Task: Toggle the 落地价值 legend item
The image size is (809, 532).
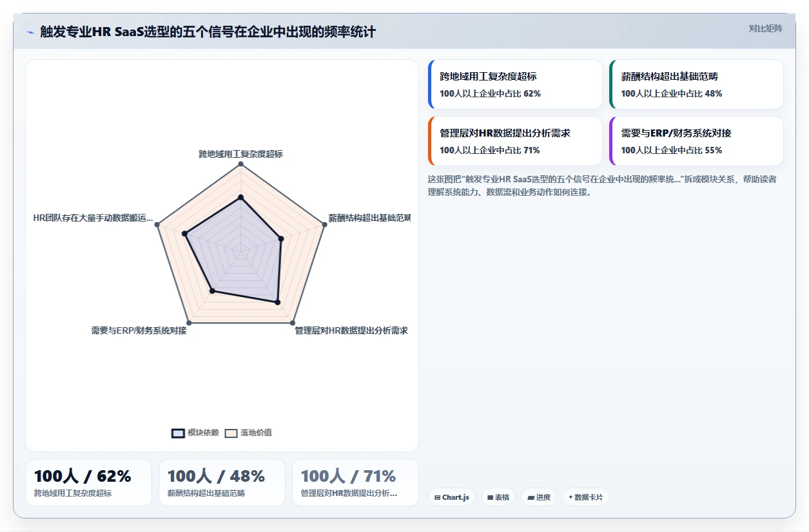Action: (x=248, y=433)
